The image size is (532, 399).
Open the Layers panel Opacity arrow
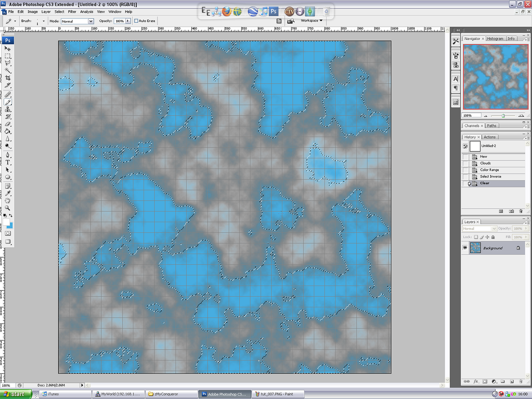526,228
